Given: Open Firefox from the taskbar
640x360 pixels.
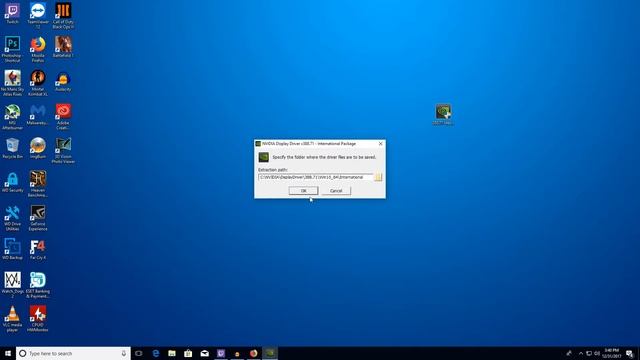Looking at the screenshot, I should (253, 353).
